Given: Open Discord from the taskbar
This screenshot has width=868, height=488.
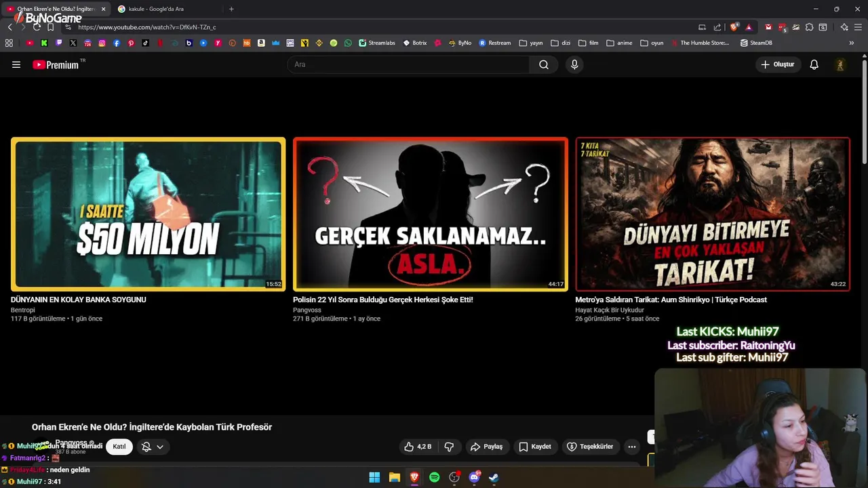Looking at the screenshot, I should click(474, 477).
